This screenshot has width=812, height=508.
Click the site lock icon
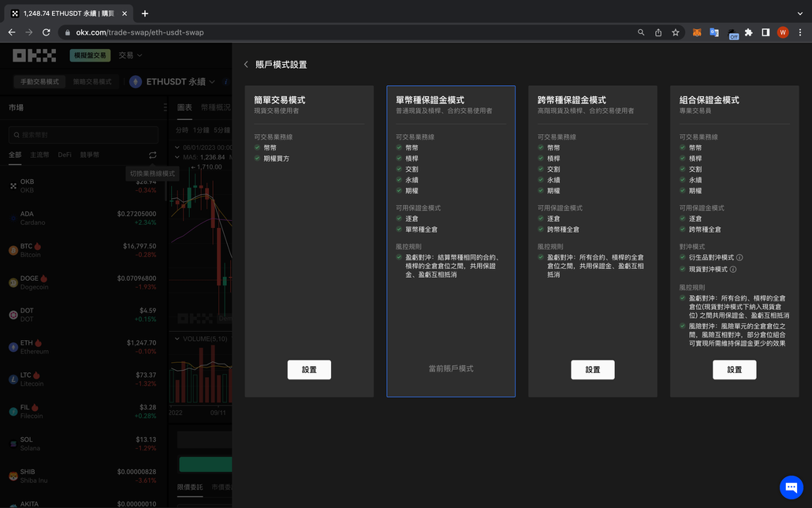pyautogui.click(x=67, y=32)
